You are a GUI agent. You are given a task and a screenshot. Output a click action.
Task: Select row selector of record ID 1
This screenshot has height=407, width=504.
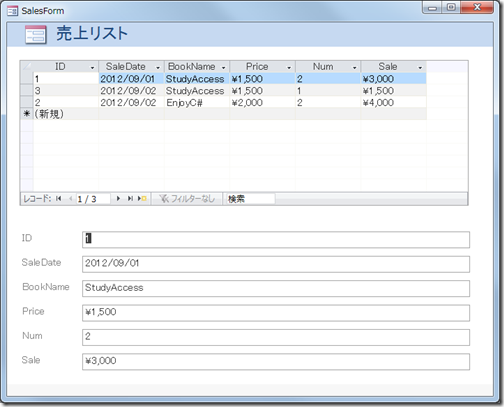point(27,79)
